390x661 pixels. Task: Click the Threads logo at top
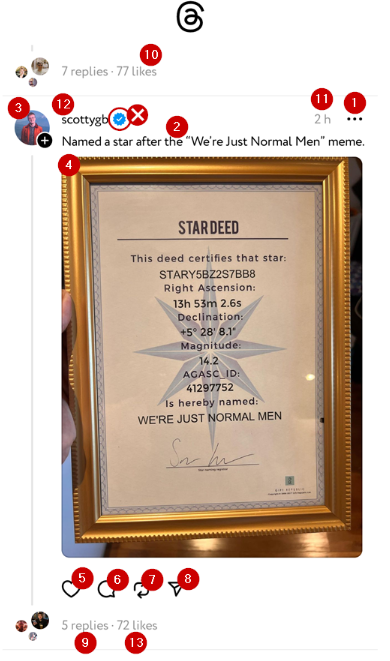click(190, 19)
